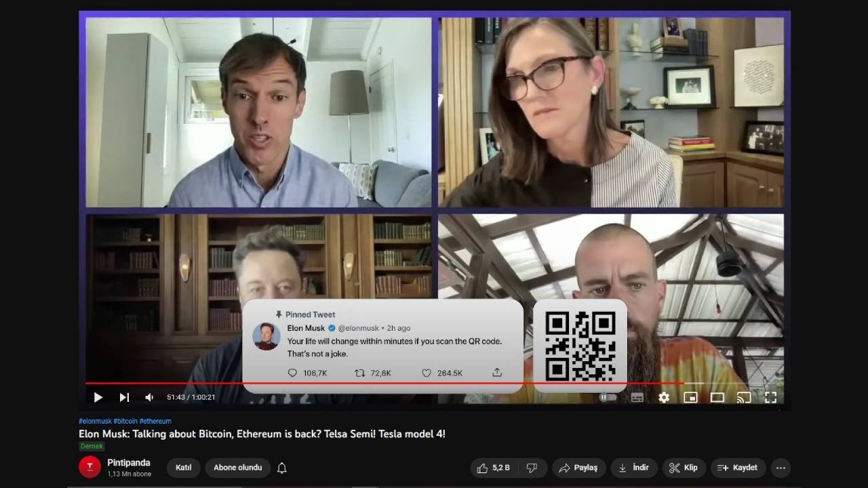Click the #bitcoin hashtag
Screen dimensions: 868x488
pos(125,421)
